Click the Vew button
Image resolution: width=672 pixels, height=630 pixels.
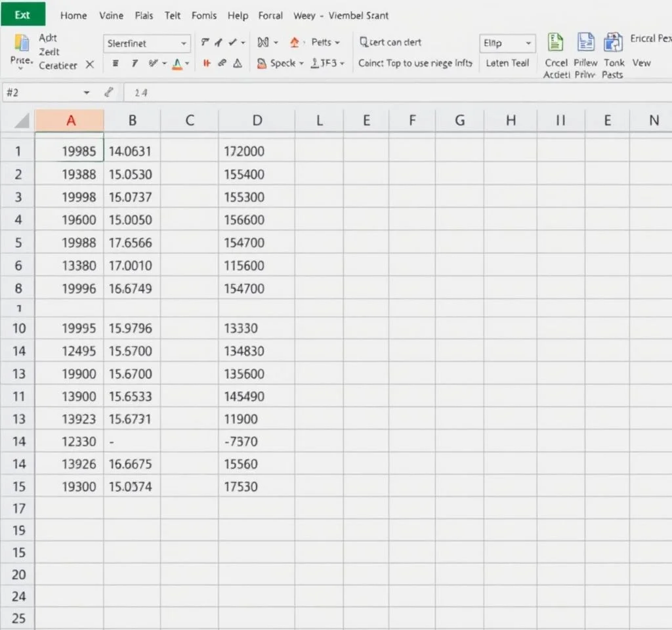641,63
